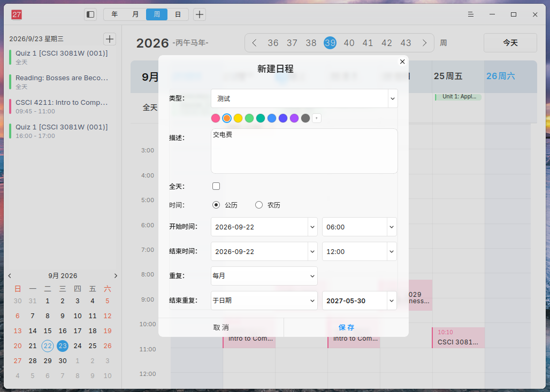
Task: Select day 15 in mini calendar
Action: [x=48, y=330]
